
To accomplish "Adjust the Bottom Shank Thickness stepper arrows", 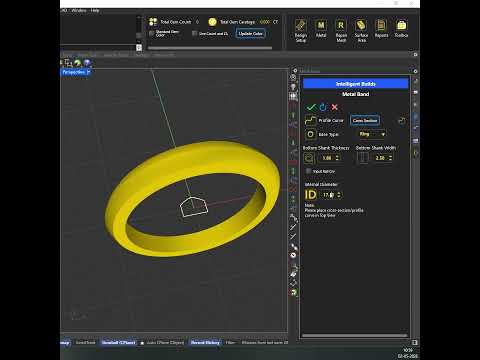I will 337,158.
